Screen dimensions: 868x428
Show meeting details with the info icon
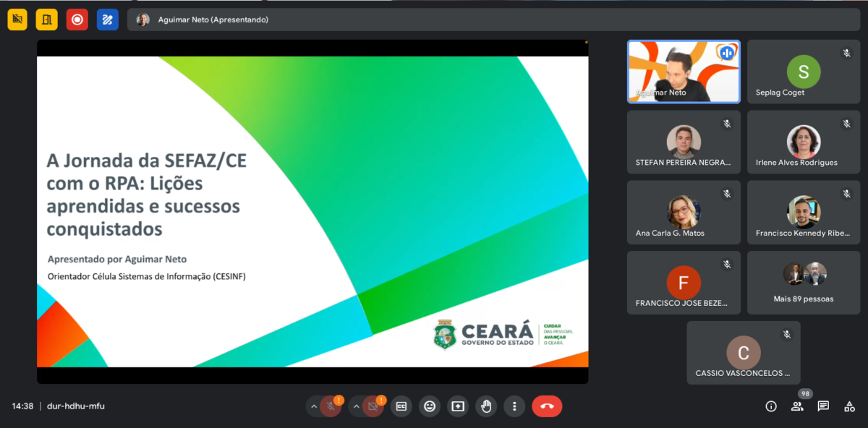pos(771,406)
